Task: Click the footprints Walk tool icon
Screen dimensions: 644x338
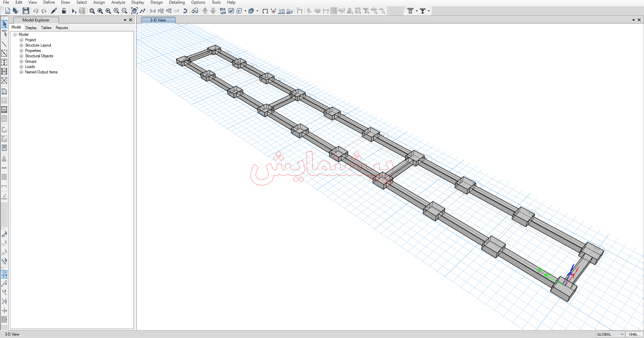Action: click(x=143, y=11)
